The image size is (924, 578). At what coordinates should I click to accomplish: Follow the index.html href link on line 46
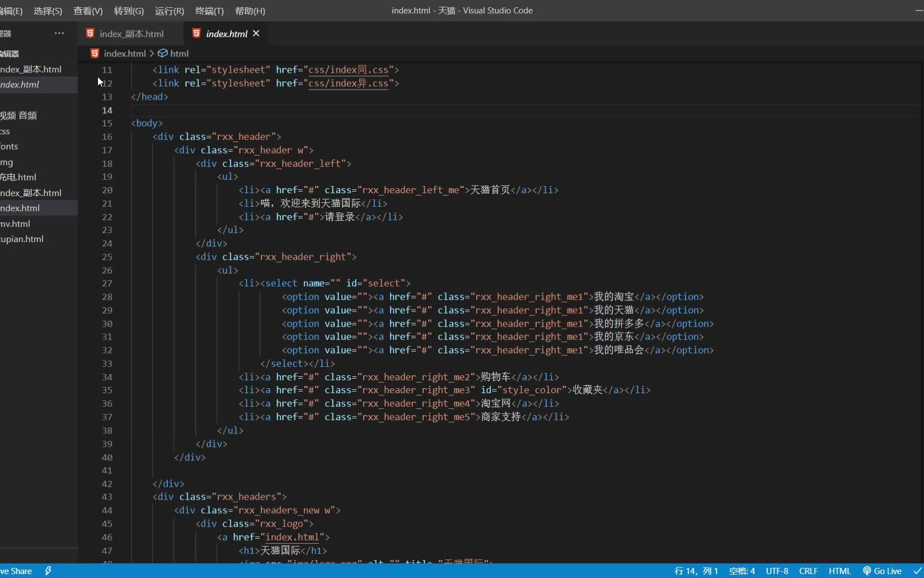click(x=292, y=537)
